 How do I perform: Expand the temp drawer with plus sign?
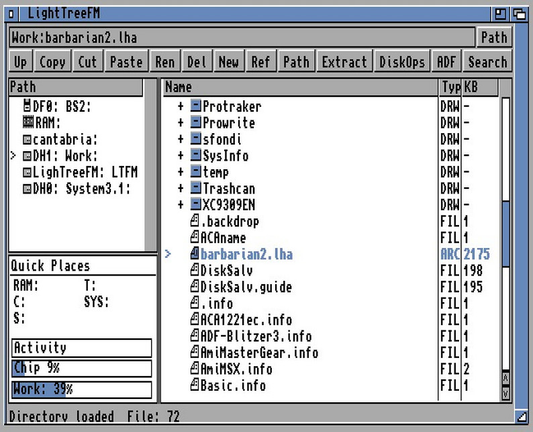[180, 172]
